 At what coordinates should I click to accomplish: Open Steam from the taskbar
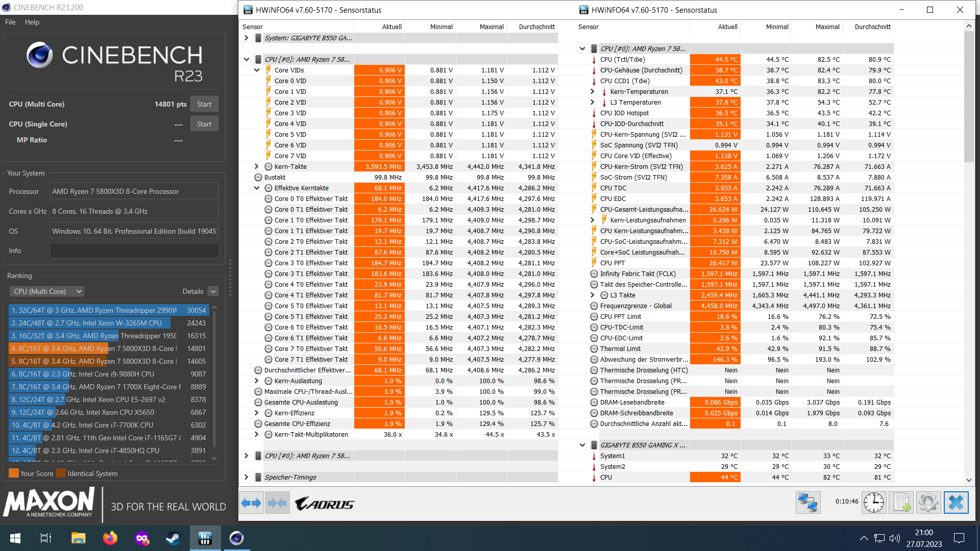(173, 538)
